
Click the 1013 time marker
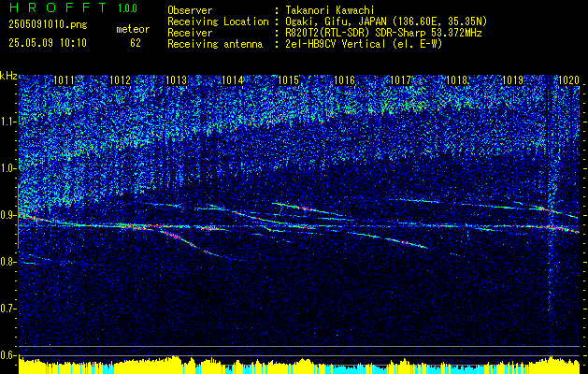click(x=177, y=79)
